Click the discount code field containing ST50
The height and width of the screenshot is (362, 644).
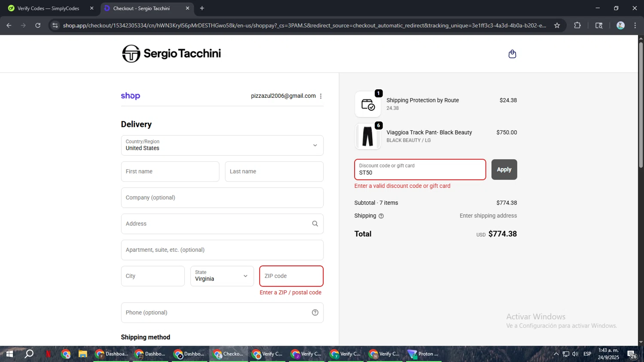click(420, 169)
